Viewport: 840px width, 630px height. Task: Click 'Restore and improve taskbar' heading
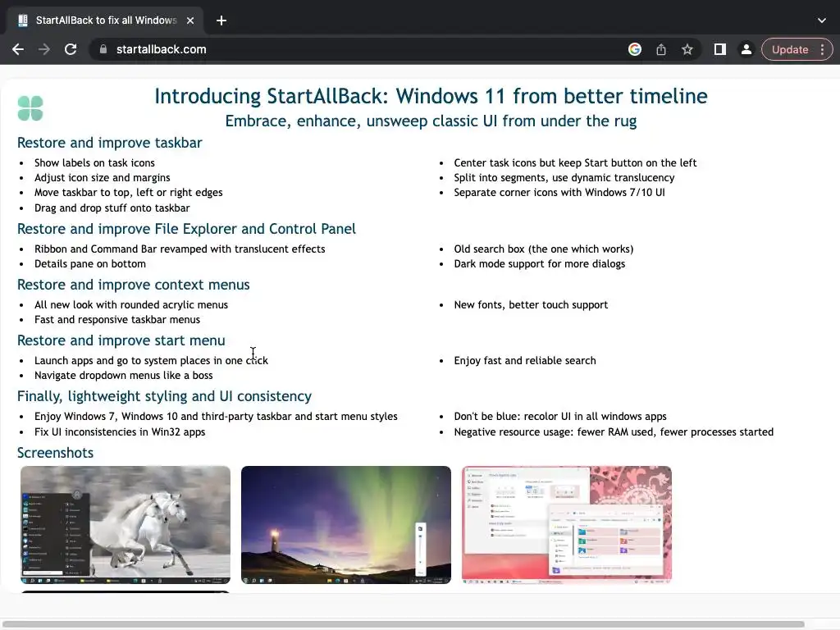[x=109, y=143]
